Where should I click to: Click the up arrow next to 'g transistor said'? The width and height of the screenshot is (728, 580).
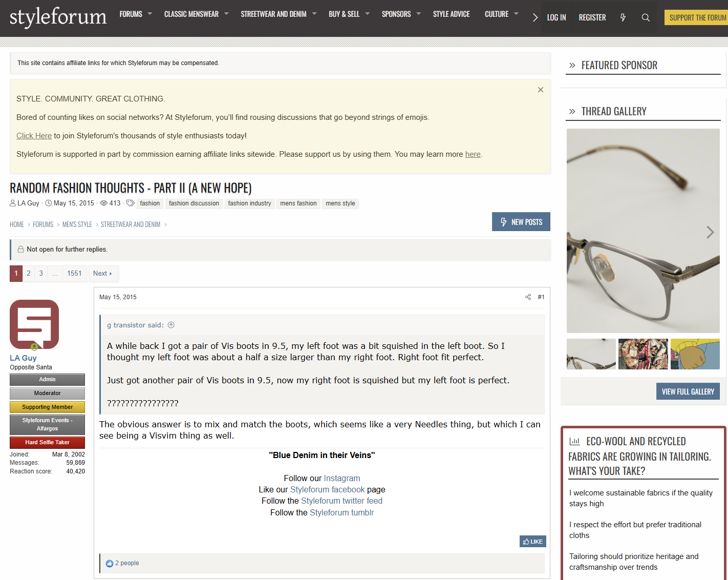[171, 325]
